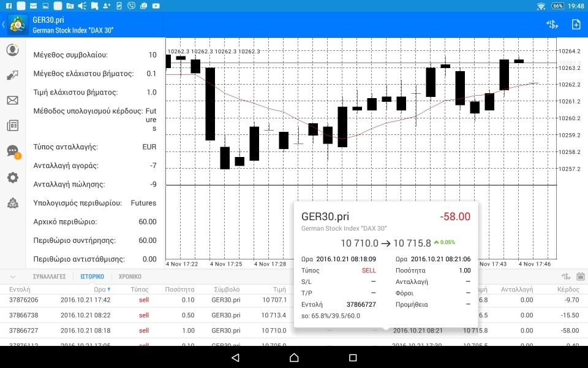588x368 pixels.
Task: Go back using the header back chevron
Action: pos(4,25)
